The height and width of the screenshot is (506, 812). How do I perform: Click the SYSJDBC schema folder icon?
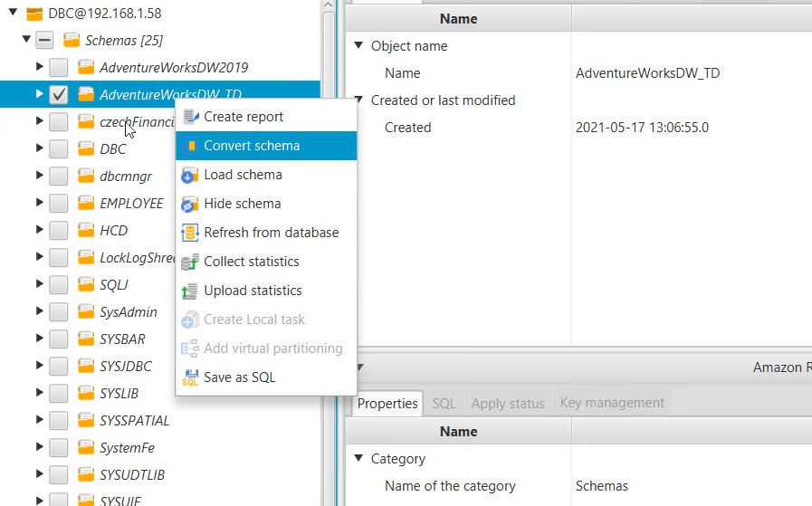(x=85, y=365)
